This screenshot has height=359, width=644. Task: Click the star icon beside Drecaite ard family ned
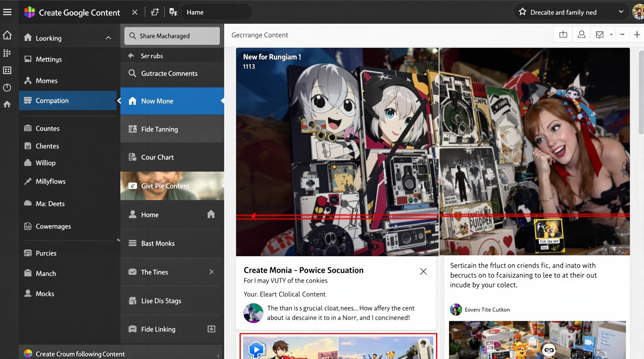click(x=522, y=12)
